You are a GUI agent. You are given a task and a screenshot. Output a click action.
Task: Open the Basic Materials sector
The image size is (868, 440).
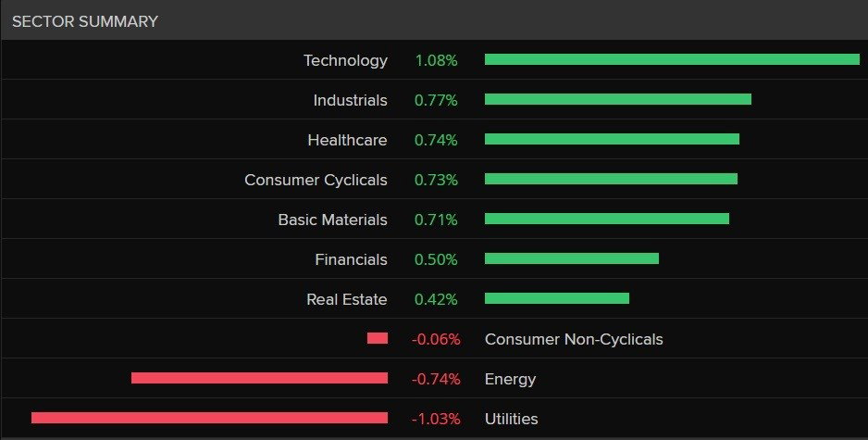coord(333,220)
